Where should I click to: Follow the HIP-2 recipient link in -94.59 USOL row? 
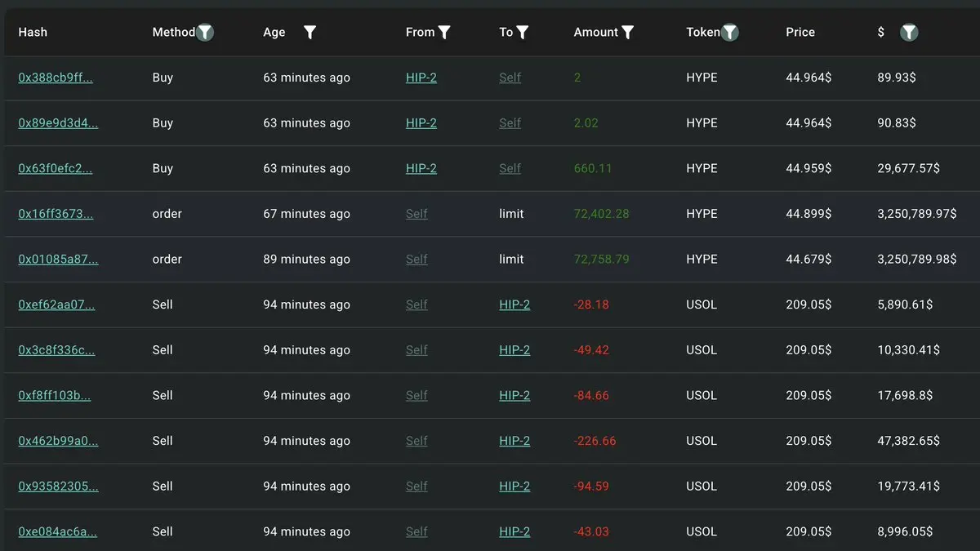[514, 487]
